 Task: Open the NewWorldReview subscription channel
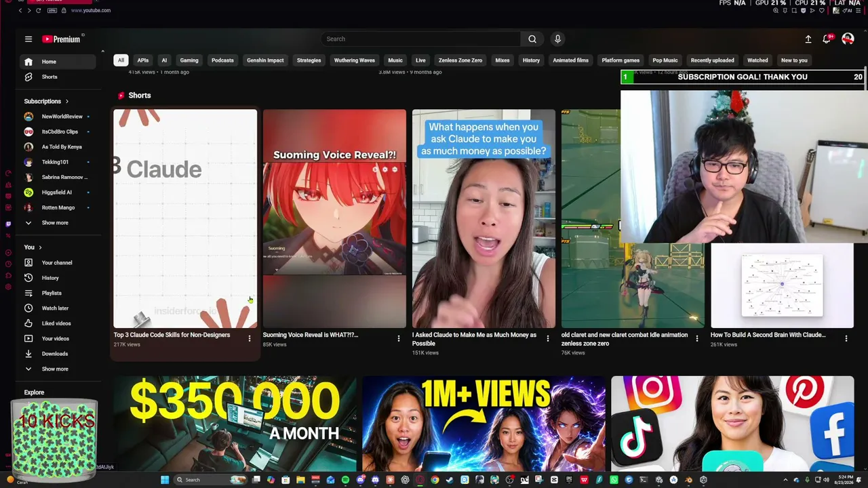click(58, 117)
